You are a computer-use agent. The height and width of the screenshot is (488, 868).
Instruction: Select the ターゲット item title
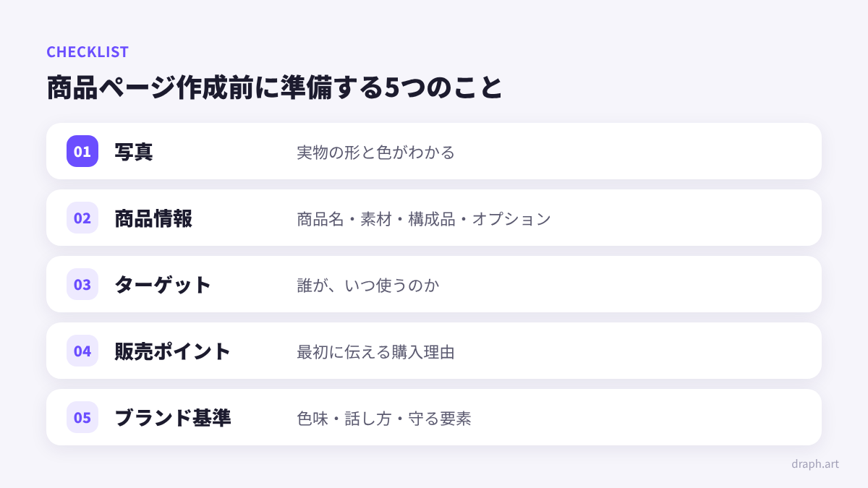163,285
